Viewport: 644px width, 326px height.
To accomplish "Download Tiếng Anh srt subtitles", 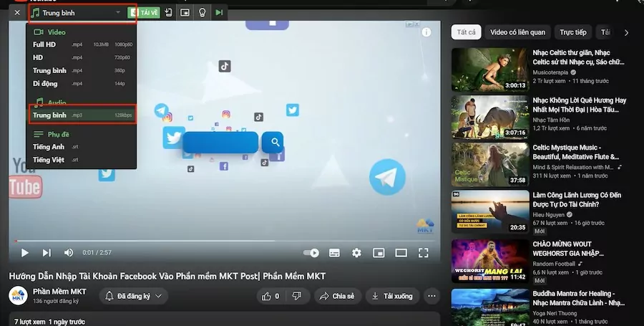I will click(82, 147).
